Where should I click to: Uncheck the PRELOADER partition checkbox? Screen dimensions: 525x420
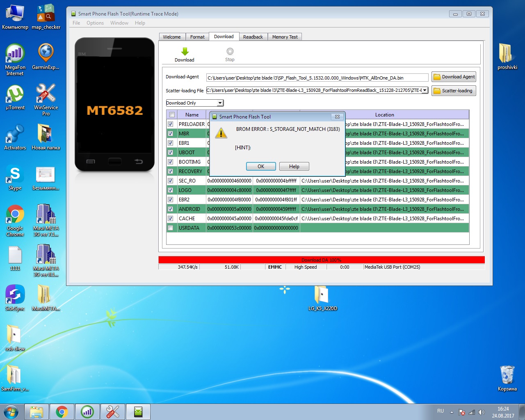pyautogui.click(x=171, y=124)
